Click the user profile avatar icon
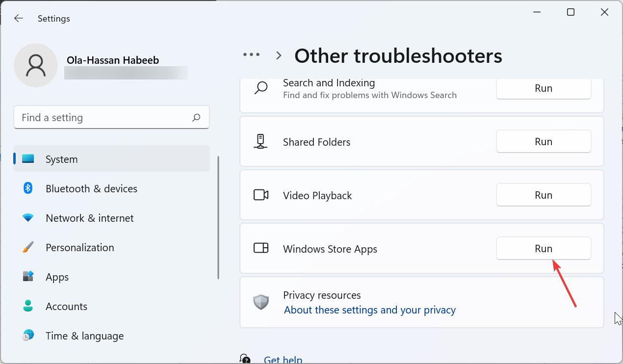Viewport: 623px width, 364px height. pyautogui.click(x=35, y=65)
